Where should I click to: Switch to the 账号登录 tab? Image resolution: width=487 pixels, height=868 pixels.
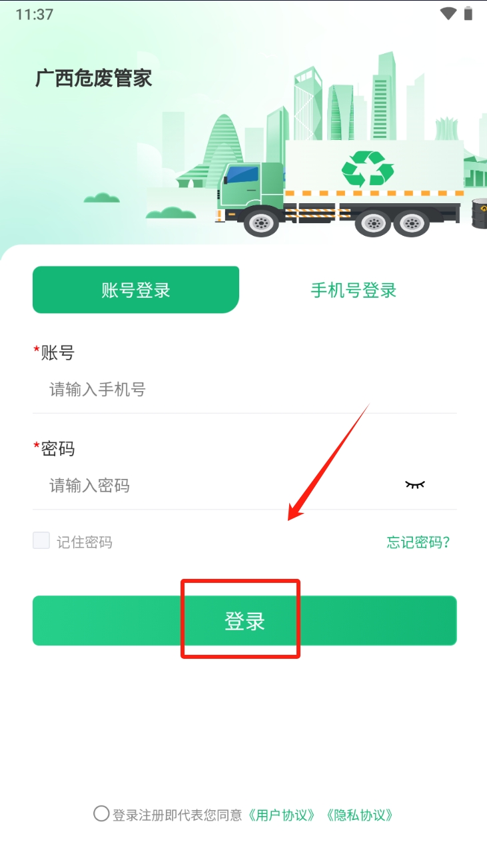[136, 290]
